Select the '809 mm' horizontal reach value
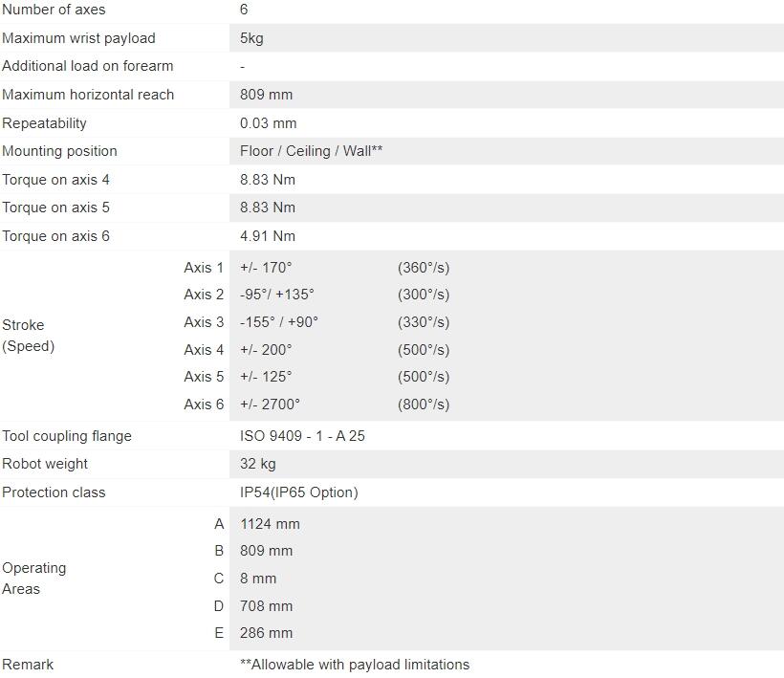This screenshot has width=784, height=678. (266, 95)
